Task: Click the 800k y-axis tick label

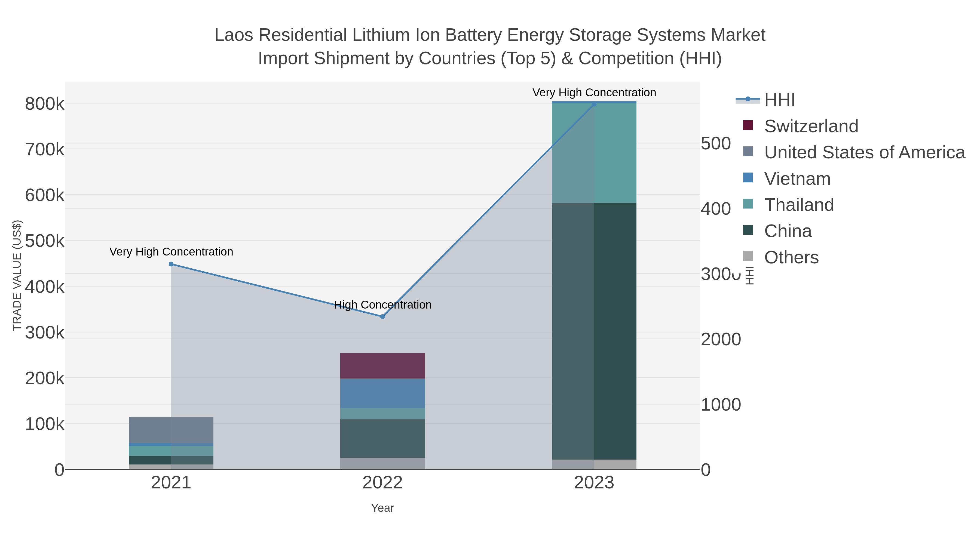Action: [x=45, y=104]
